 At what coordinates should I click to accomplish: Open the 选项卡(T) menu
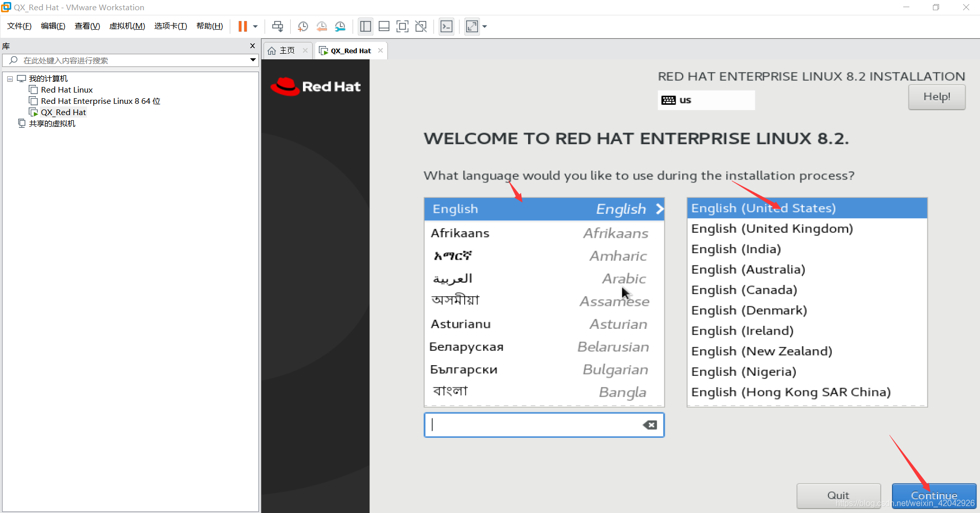[171, 26]
